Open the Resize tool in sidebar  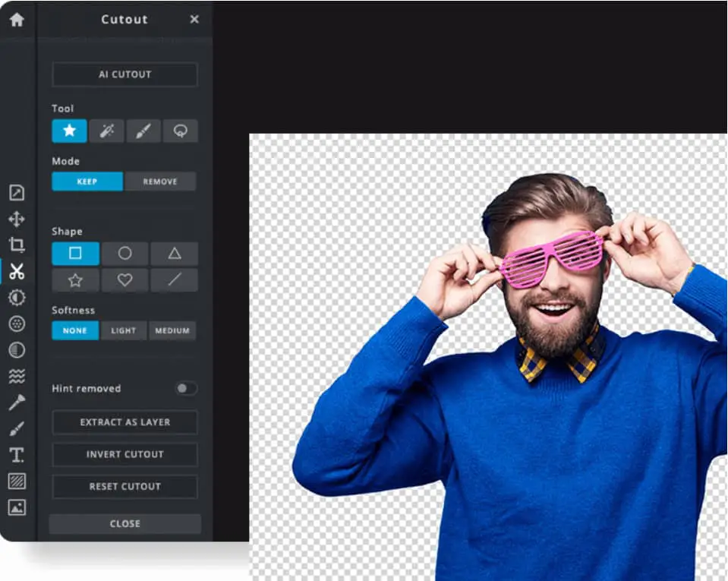click(17, 192)
